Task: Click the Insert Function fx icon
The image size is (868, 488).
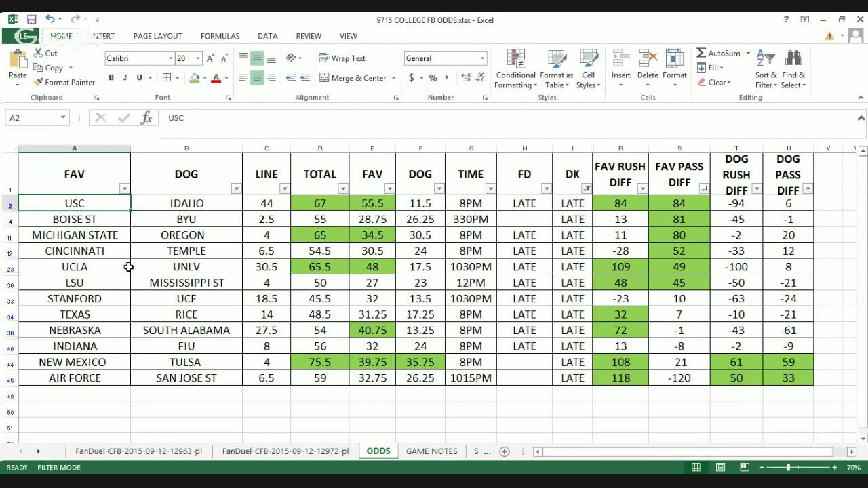Action: 146,118
